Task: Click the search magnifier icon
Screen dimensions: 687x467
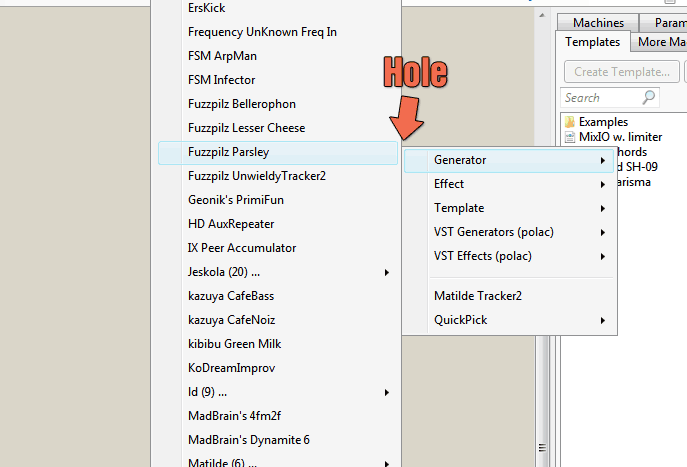Action: [x=648, y=98]
